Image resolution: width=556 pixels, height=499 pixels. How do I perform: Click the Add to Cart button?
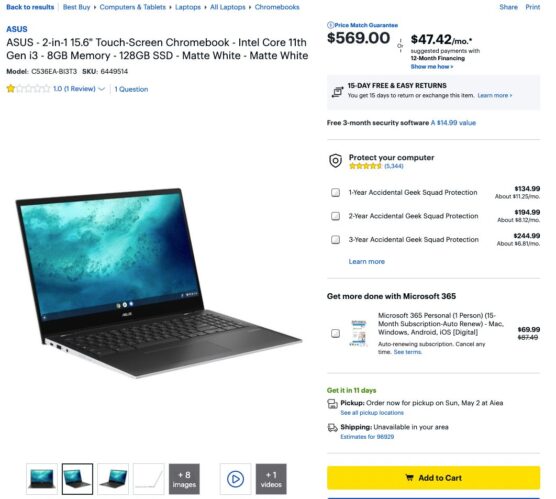tap(433, 478)
